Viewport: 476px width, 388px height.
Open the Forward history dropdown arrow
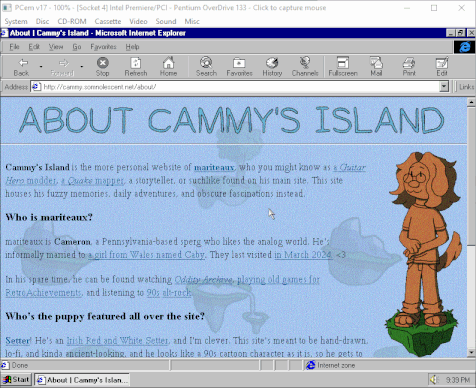[x=82, y=67]
